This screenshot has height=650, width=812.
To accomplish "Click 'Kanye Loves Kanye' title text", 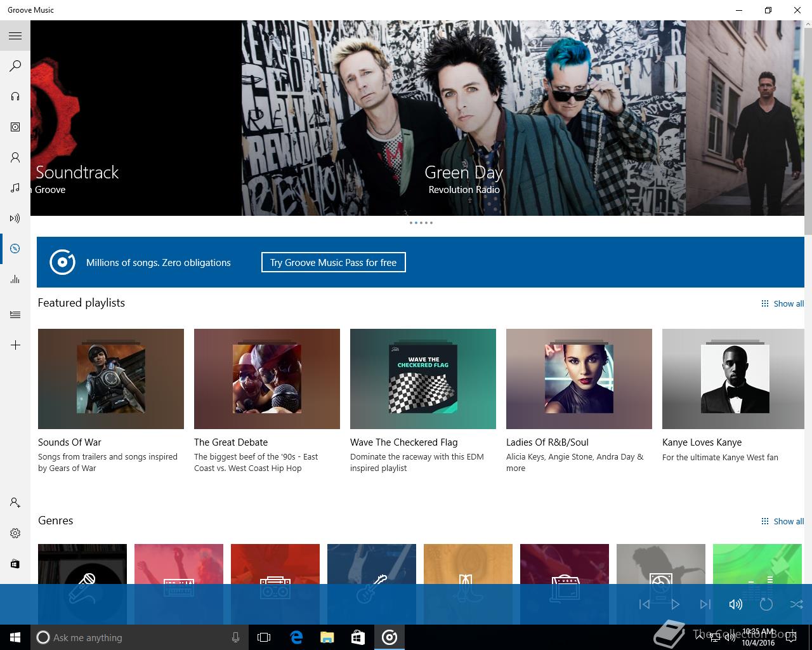I will click(x=702, y=442).
